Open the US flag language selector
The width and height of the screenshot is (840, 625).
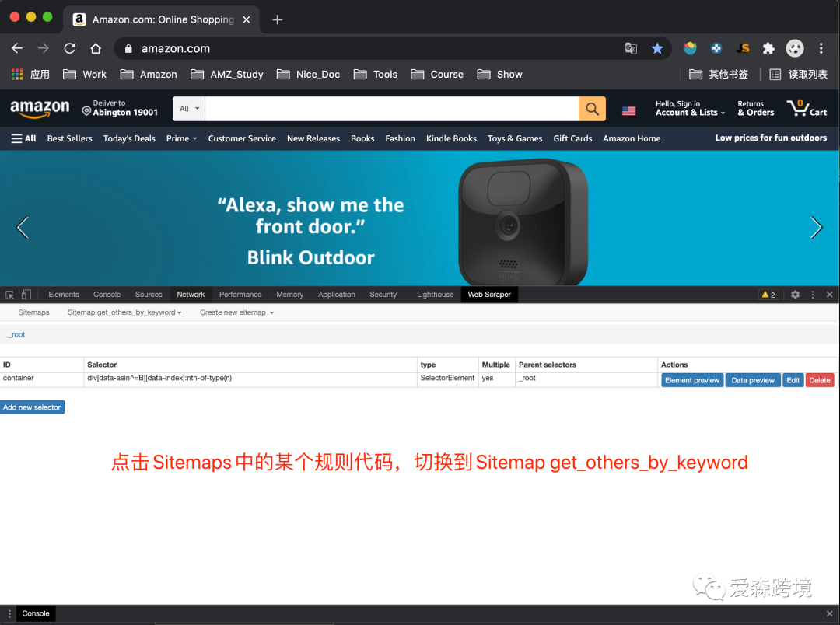[x=628, y=110]
